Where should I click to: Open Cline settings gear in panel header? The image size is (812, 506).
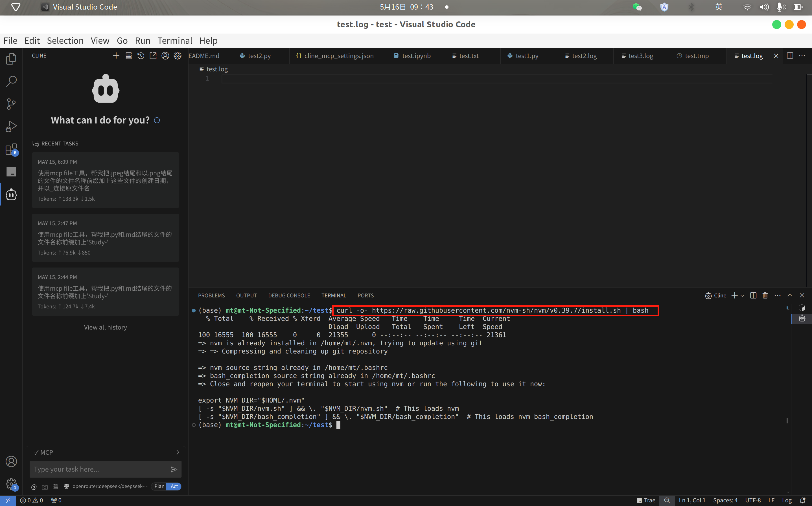[178, 56]
